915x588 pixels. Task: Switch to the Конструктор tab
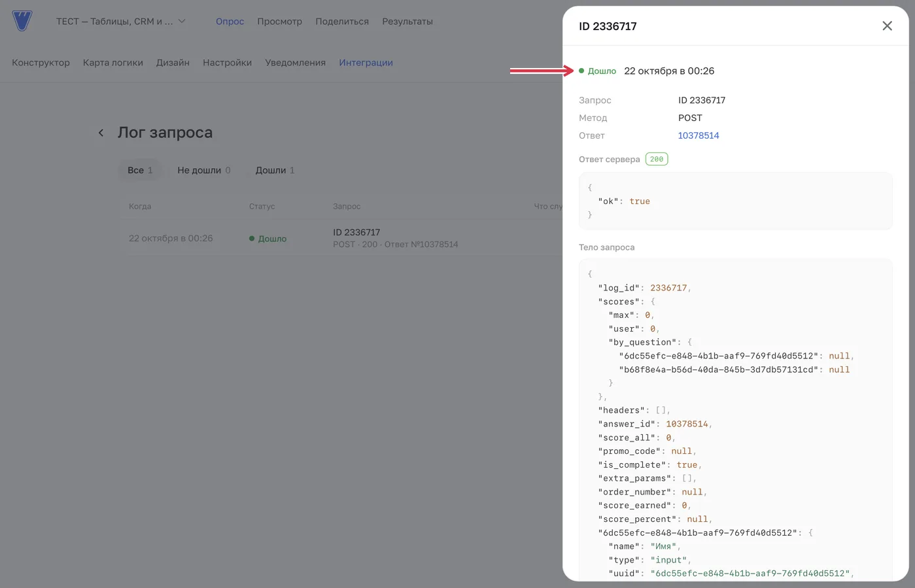pos(41,63)
